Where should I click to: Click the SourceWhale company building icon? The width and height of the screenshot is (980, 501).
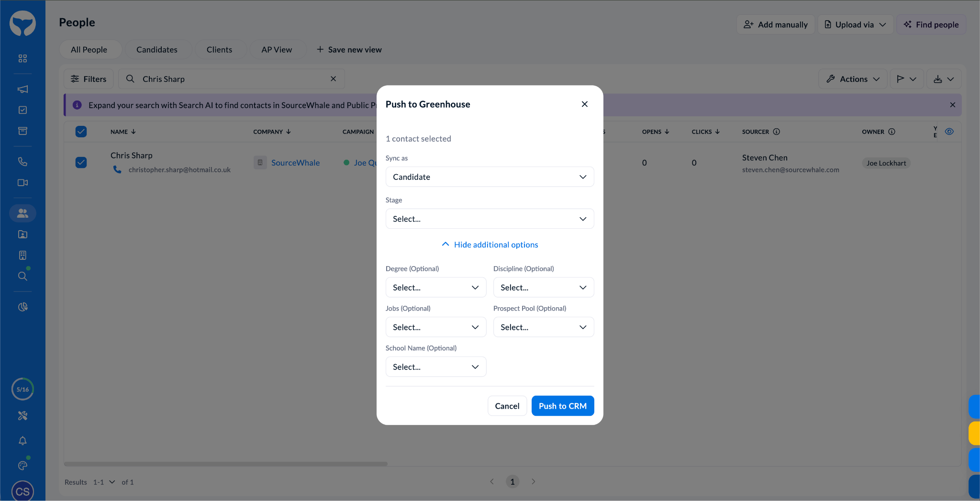(x=260, y=163)
